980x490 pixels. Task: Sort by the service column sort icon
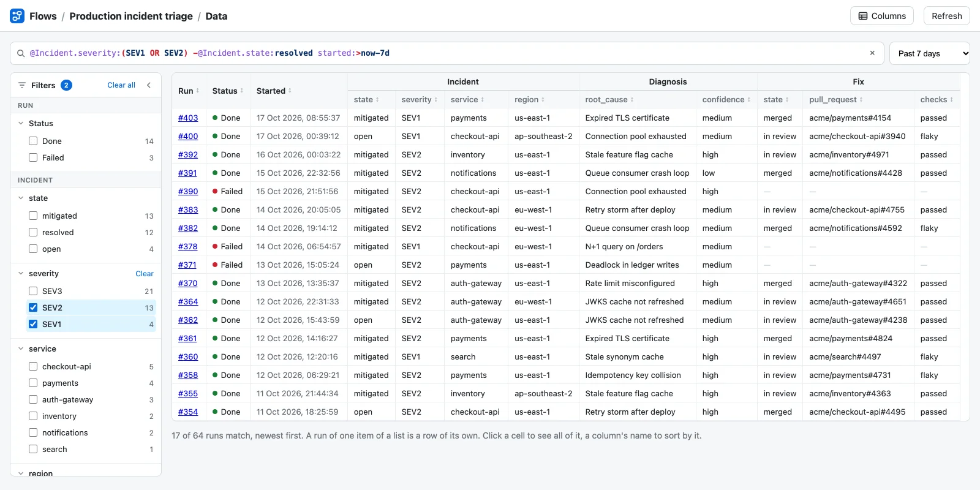click(483, 100)
